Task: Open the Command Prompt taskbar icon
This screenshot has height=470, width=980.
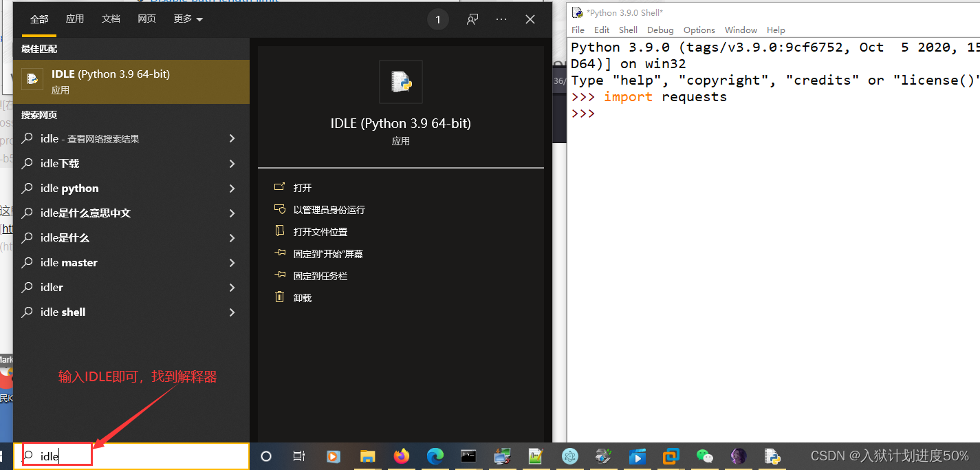Action: pos(468,456)
